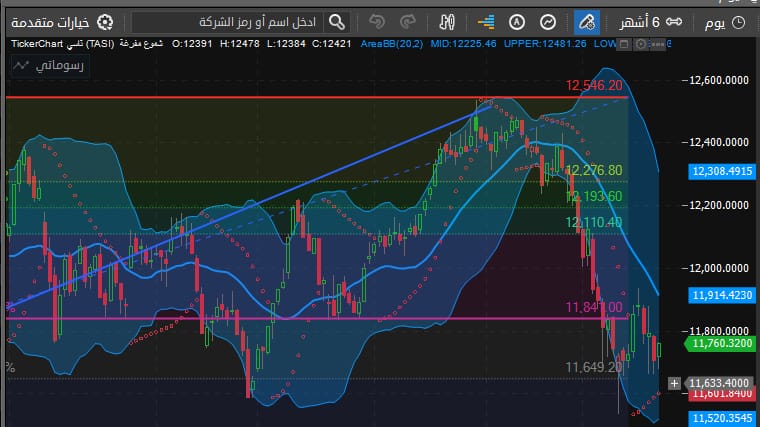Open the indicators list icon
This screenshot has height=427, width=760.
click(x=485, y=21)
